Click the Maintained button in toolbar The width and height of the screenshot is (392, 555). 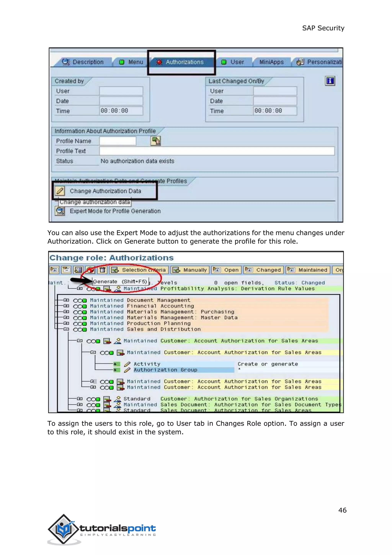(x=308, y=270)
